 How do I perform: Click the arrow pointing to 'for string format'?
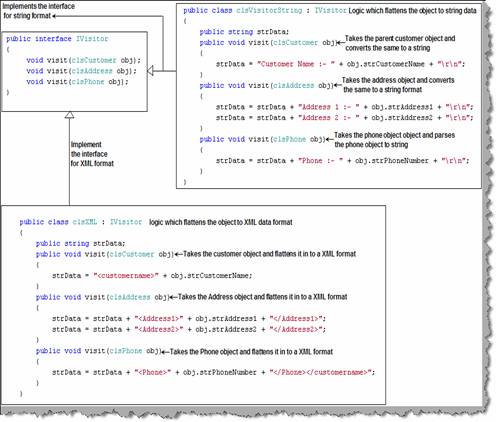pos(53,16)
